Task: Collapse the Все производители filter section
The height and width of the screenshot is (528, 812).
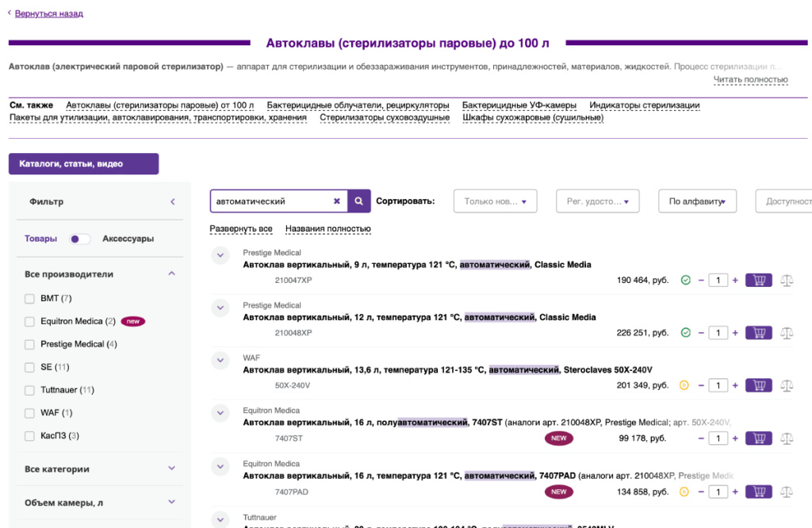Action: (172, 274)
